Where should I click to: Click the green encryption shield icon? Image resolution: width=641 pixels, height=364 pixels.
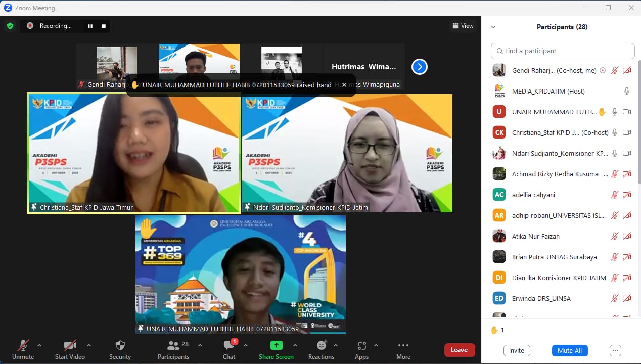click(10, 26)
